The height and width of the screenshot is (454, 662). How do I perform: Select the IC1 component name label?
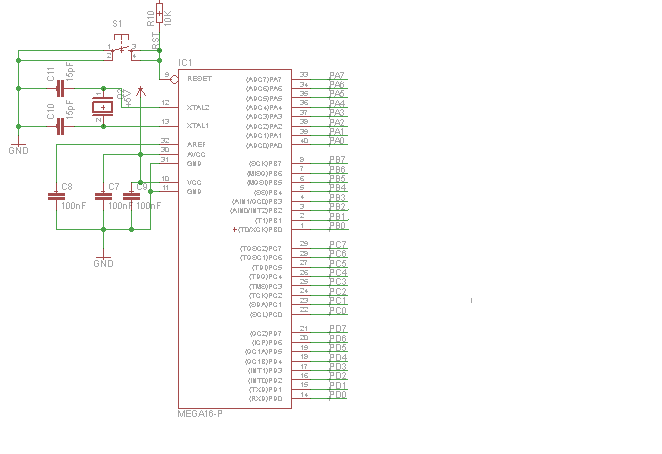tap(185, 63)
